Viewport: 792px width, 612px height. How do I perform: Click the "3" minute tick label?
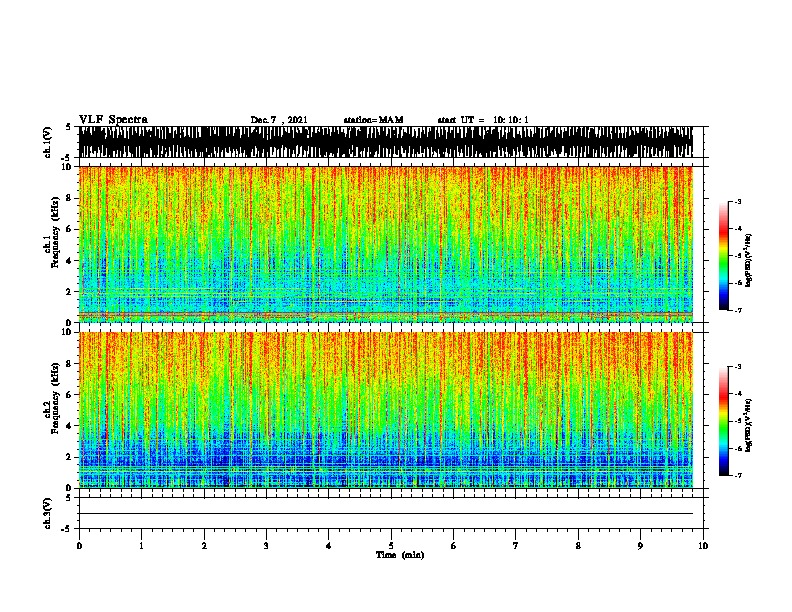266,546
